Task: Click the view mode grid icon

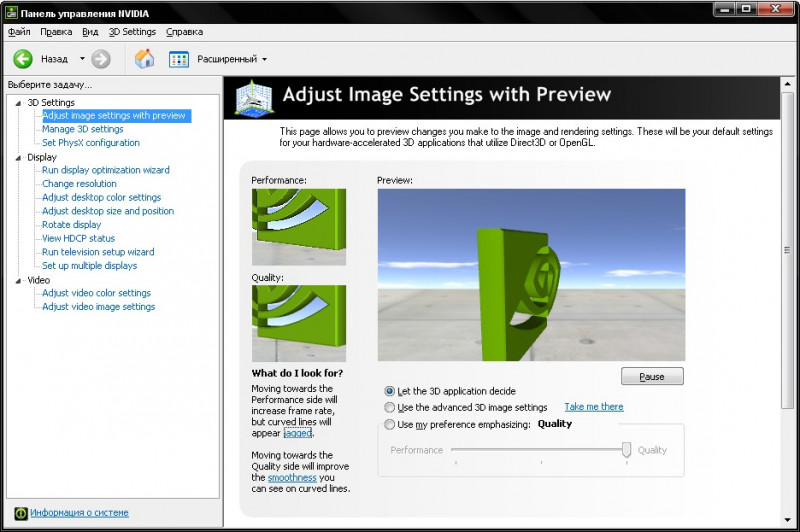Action: click(x=179, y=59)
